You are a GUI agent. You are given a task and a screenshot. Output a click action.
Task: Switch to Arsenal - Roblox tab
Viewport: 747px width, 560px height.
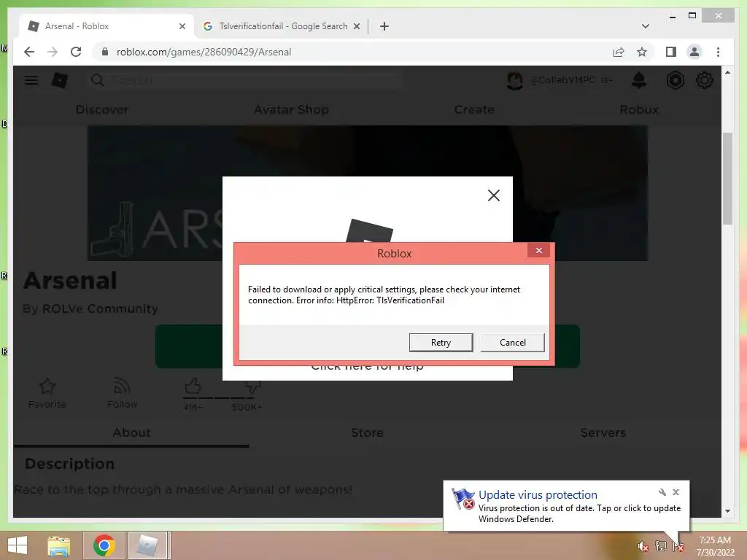[x=105, y=26]
